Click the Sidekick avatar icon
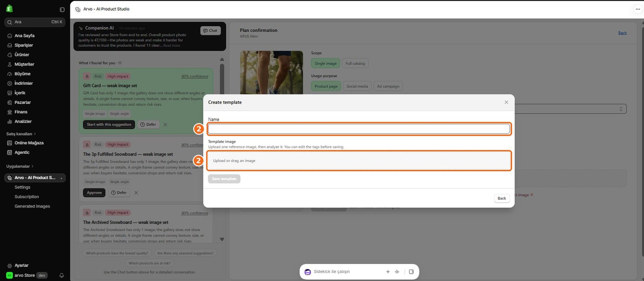This screenshot has width=644, height=281. click(308, 272)
